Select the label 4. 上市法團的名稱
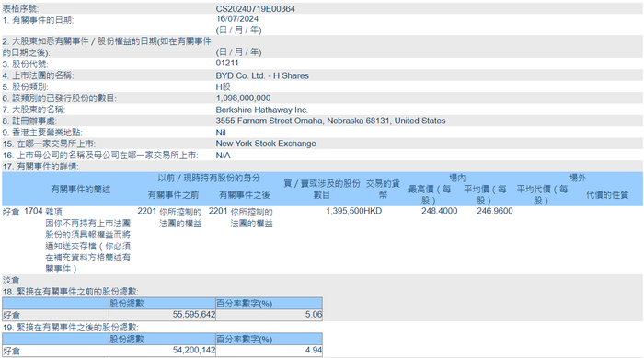Viewport: 644px width, 358px height. pyautogui.click(x=39, y=75)
